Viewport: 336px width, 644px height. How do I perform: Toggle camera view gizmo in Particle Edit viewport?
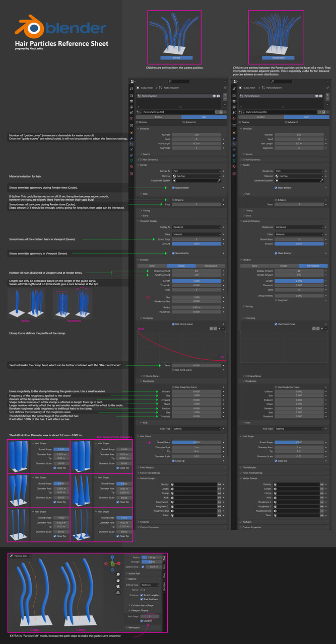pos(118,587)
